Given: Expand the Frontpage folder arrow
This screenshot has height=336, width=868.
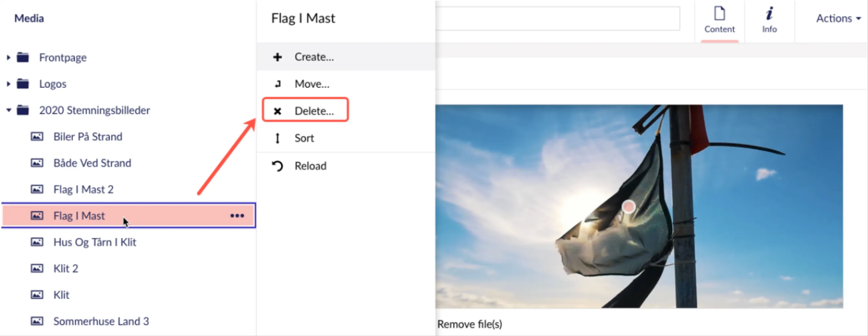Looking at the screenshot, I should [8, 57].
